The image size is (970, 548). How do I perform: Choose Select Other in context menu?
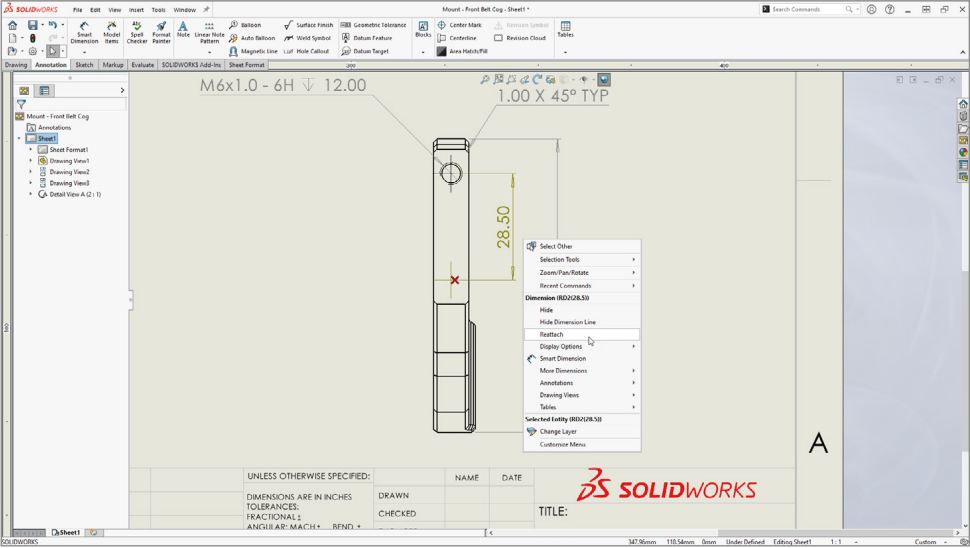pyautogui.click(x=582, y=246)
